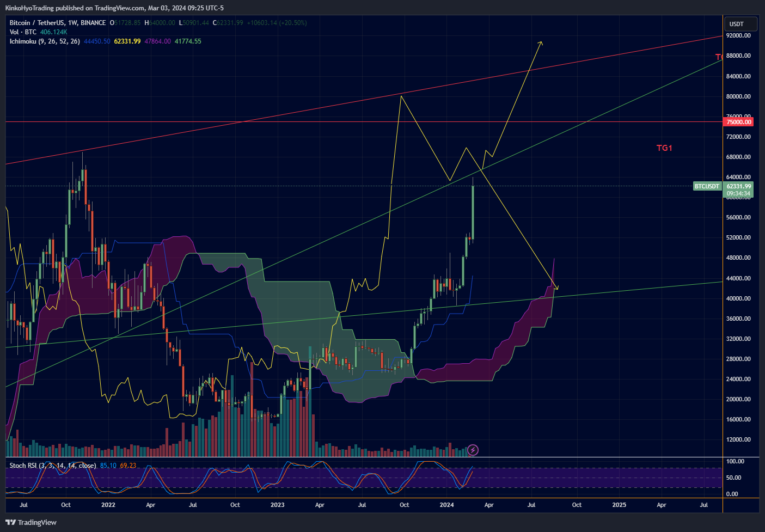
Task: Click the 100.00 Stoch RSI axis label
Action: coord(736,461)
